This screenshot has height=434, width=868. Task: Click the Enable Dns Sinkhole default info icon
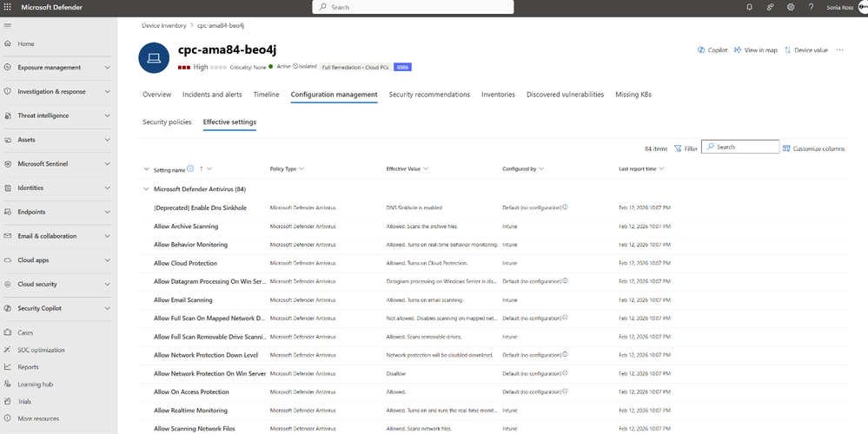[x=565, y=207]
